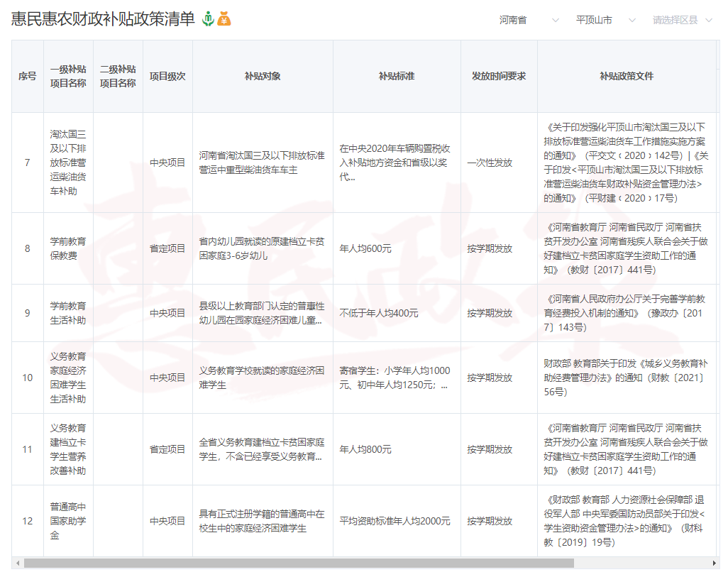This screenshot has height=572, width=728.
Task: Click the 序号 column header
Action: 28,76
